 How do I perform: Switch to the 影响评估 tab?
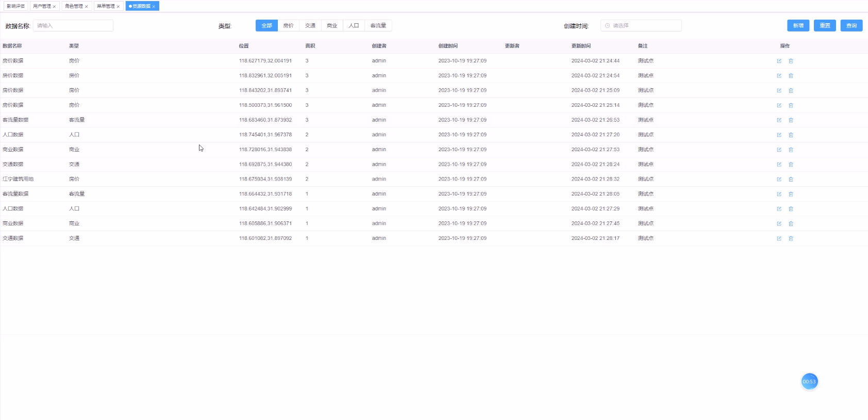15,6
